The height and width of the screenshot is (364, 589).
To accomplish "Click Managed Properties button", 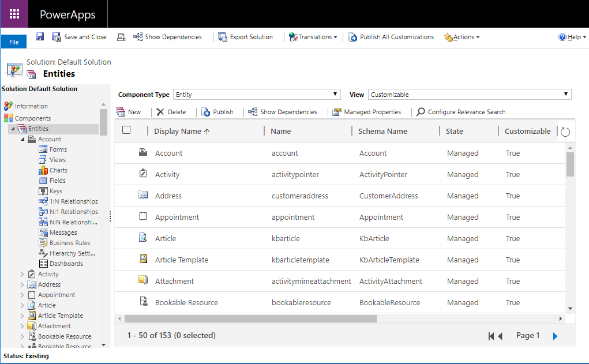I will tap(367, 112).
